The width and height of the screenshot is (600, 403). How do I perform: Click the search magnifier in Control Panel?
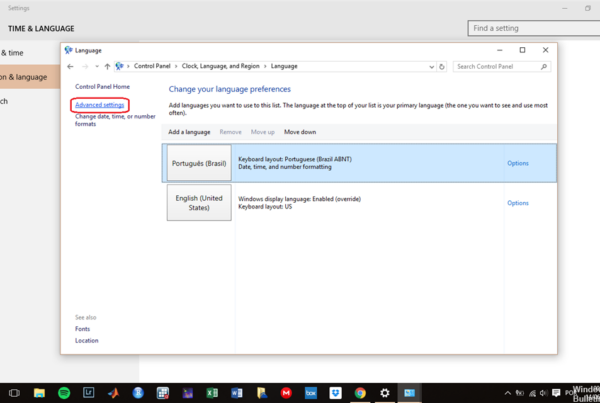[544, 67]
